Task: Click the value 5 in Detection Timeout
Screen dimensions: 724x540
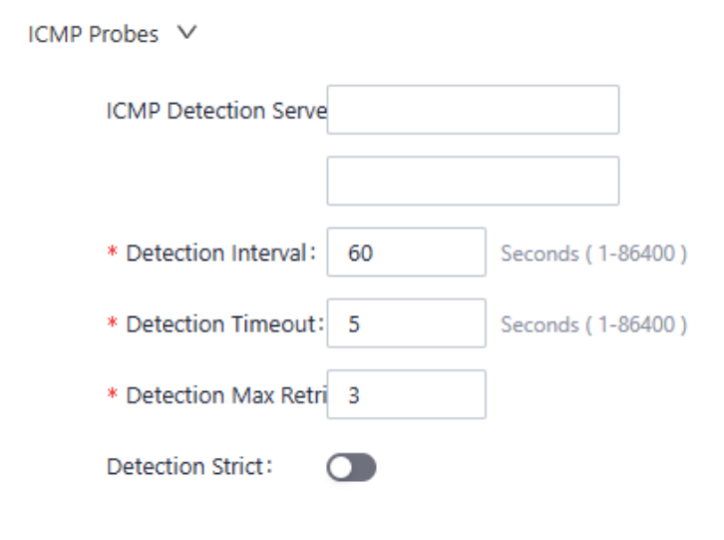Action: pos(355,325)
